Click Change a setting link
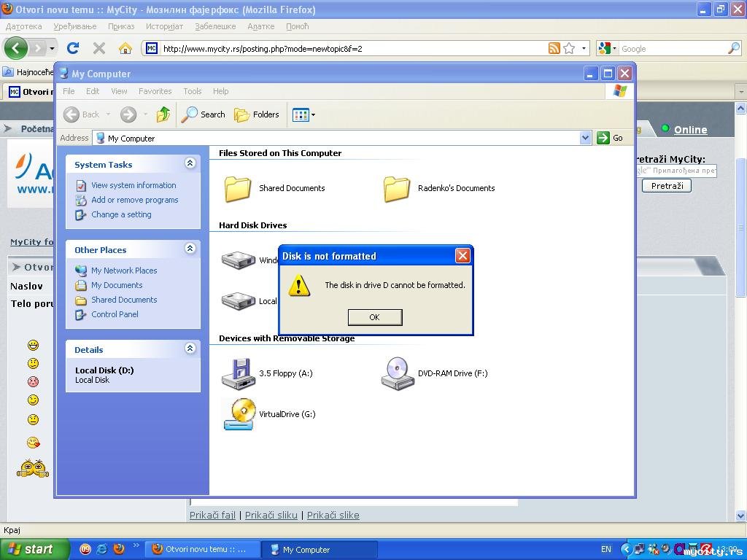This screenshot has height=560, width=747. click(x=122, y=215)
